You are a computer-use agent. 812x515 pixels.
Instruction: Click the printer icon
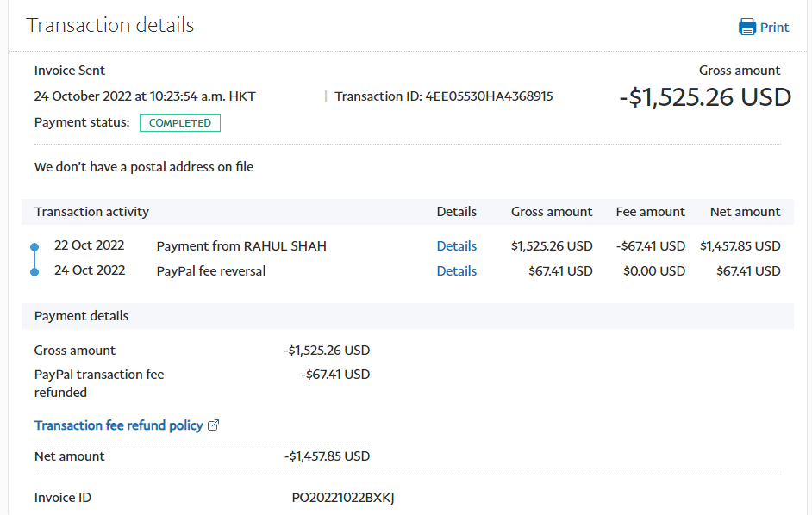tap(746, 27)
